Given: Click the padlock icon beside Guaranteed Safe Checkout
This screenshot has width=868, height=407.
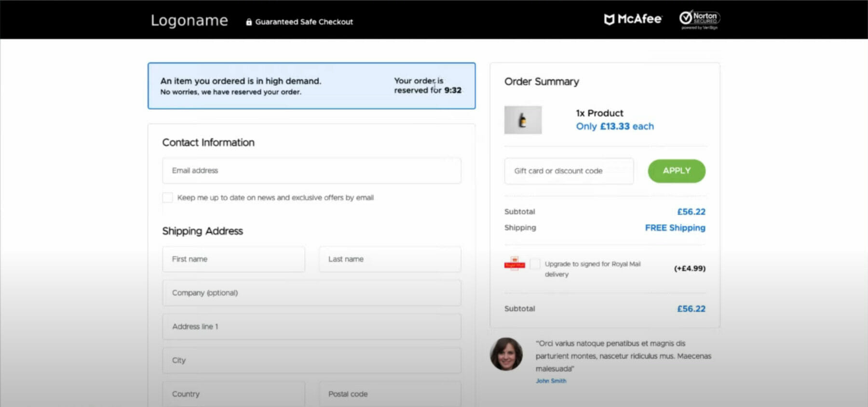Looking at the screenshot, I should (x=249, y=22).
